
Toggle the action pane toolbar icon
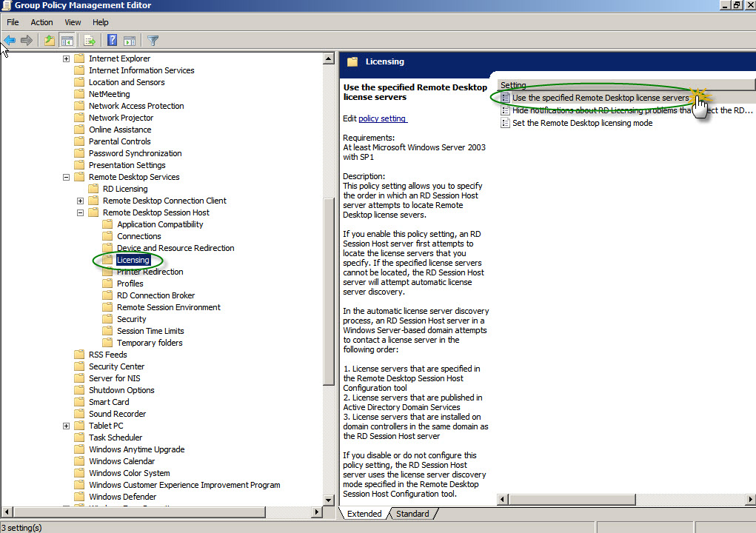(x=130, y=41)
